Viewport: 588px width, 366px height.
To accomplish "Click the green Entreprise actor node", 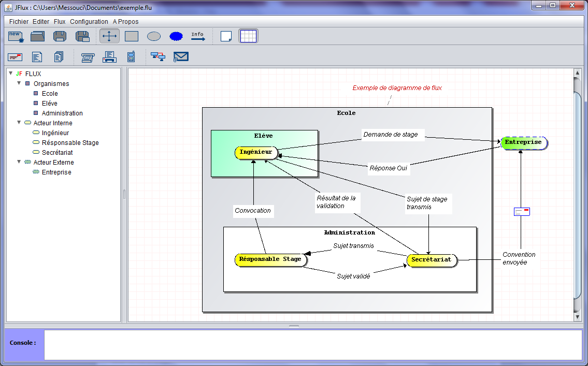I will (524, 143).
